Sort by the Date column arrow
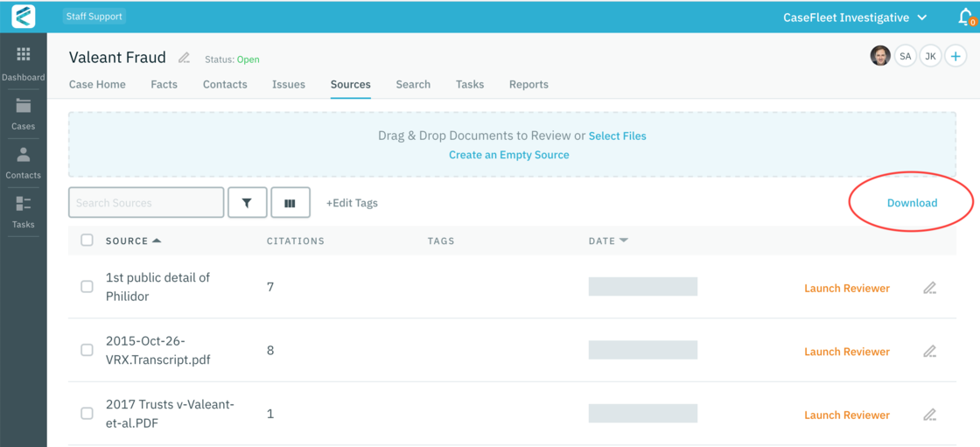This screenshot has height=447, width=980. click(x=624, y=241)
